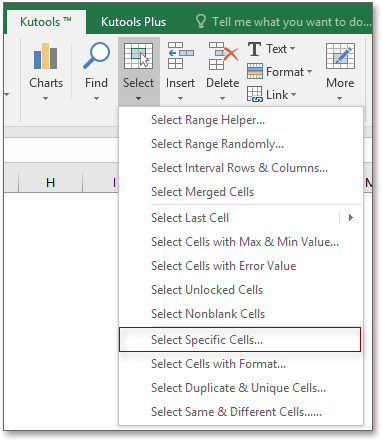The height and width of the screenshot is (441, 382).
Task: Click the Find magnifier icon
Action: pyautogui.click(x=96, y=55)
